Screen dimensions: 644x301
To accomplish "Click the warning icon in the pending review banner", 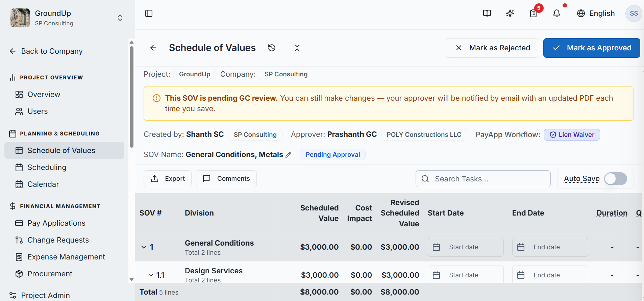I will [x=157, y=98].
